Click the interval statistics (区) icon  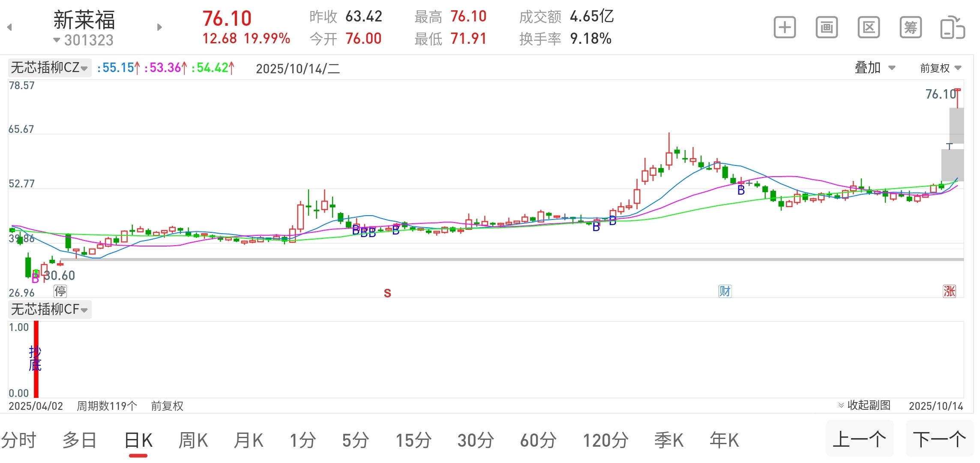pos(869,28)
